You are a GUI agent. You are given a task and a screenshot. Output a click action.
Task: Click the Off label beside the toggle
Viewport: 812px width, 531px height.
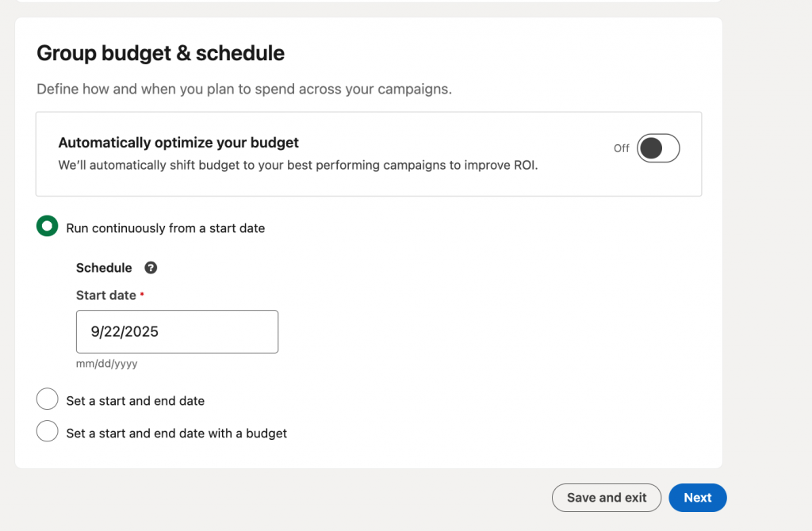621,148
